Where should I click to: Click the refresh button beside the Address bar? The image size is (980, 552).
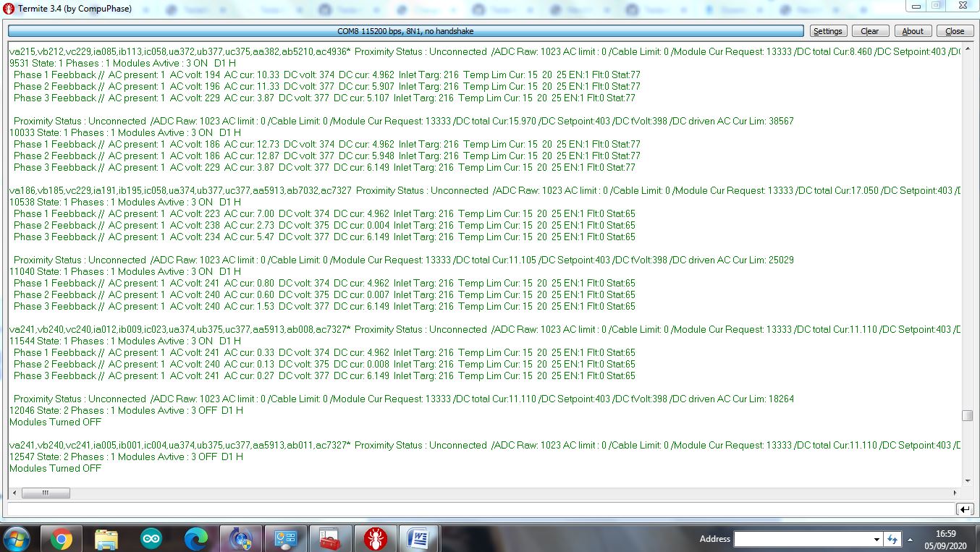[x=892, y=539]
